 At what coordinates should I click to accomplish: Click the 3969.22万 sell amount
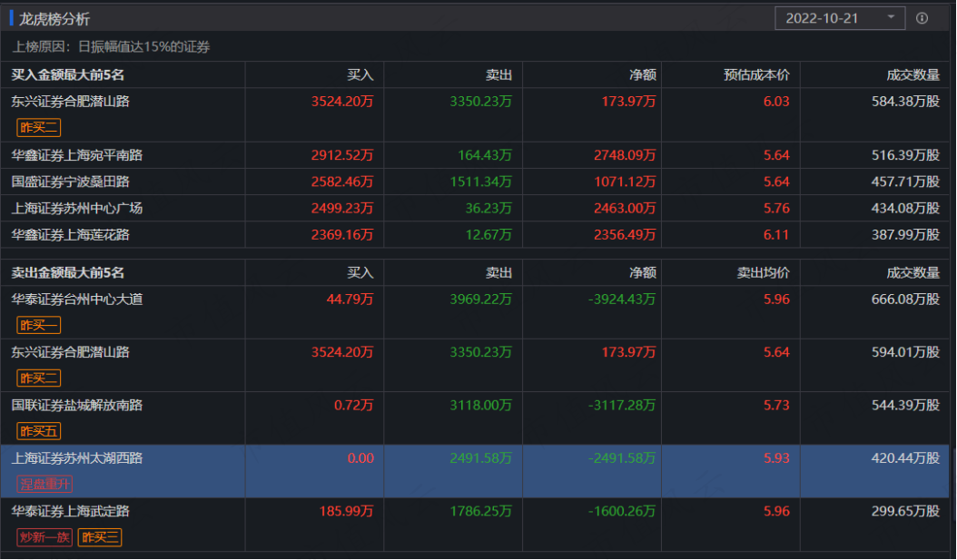click(481, 299)
